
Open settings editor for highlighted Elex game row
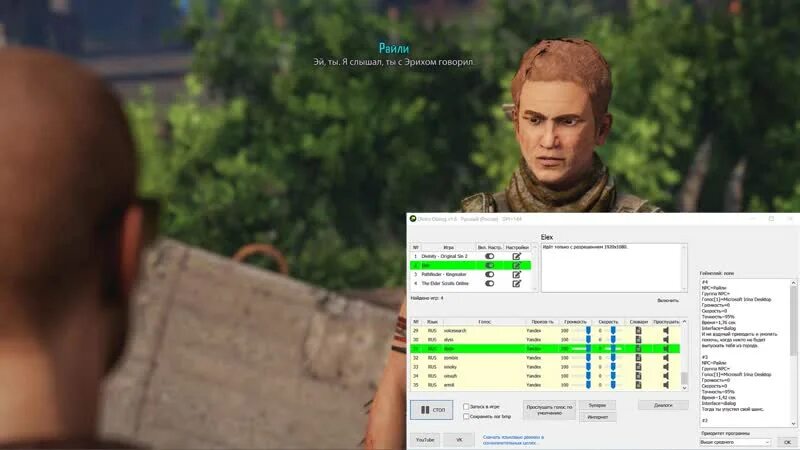click(516, 265)
